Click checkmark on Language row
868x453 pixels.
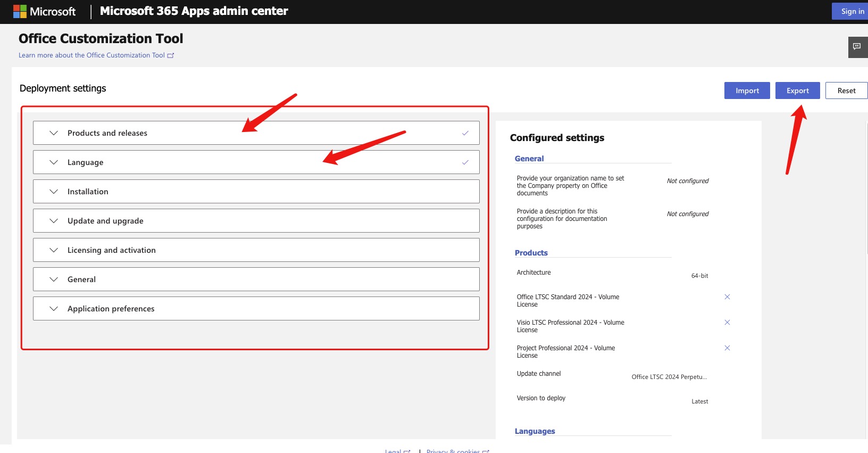tap(465, 162)
